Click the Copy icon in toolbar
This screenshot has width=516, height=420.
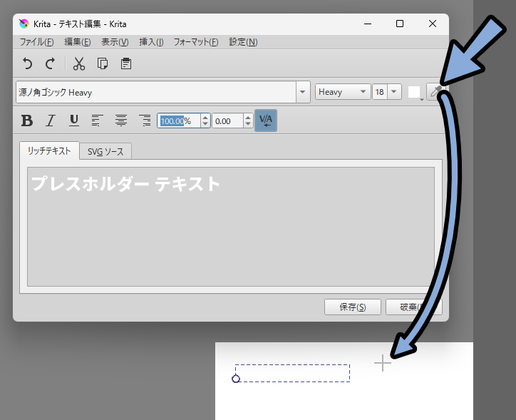103,64
